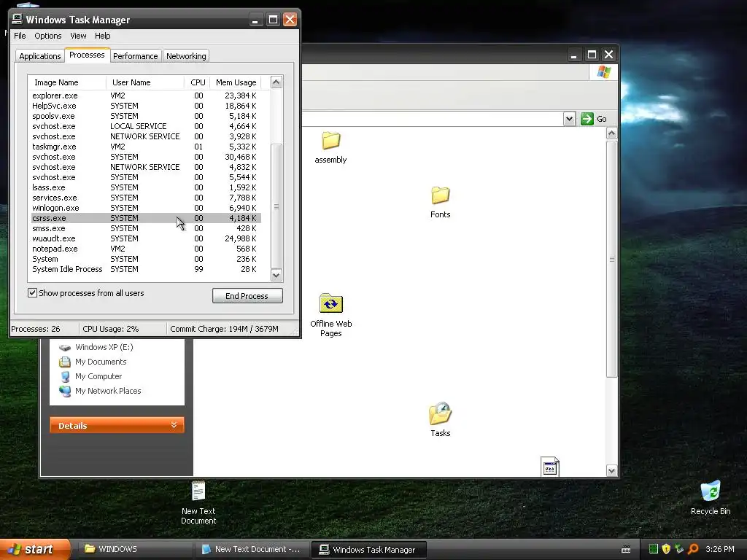Select the Offline Web Pages folder icon
This screenshot has width=747, height=560.
(330, 303)
